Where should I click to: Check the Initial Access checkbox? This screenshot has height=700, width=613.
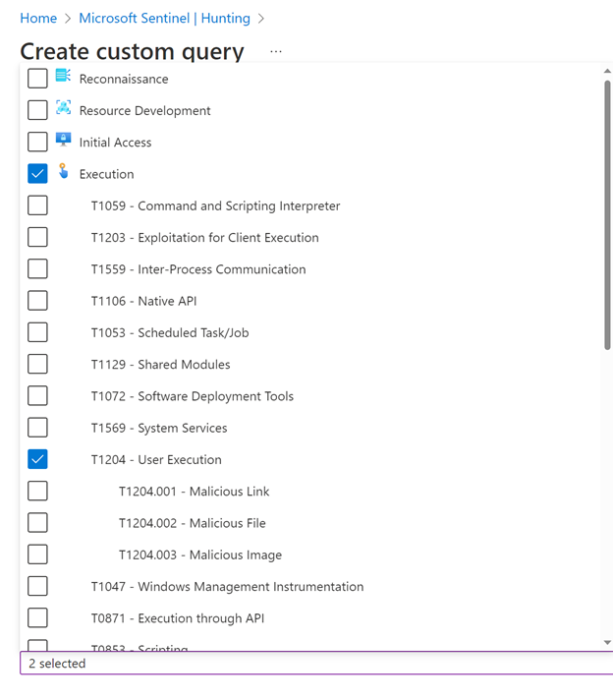tap(37, 142)
